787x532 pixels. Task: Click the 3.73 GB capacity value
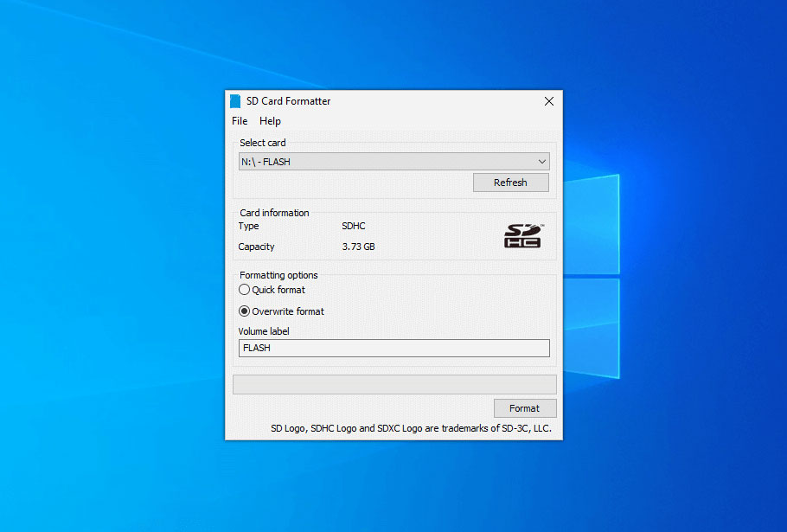358,247
